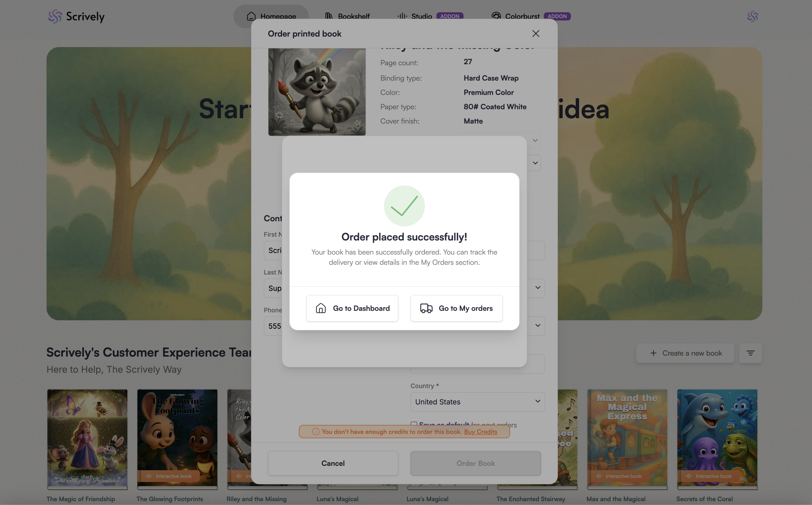Click the Bookshelf books icon in navigation

tap(329, 16)
